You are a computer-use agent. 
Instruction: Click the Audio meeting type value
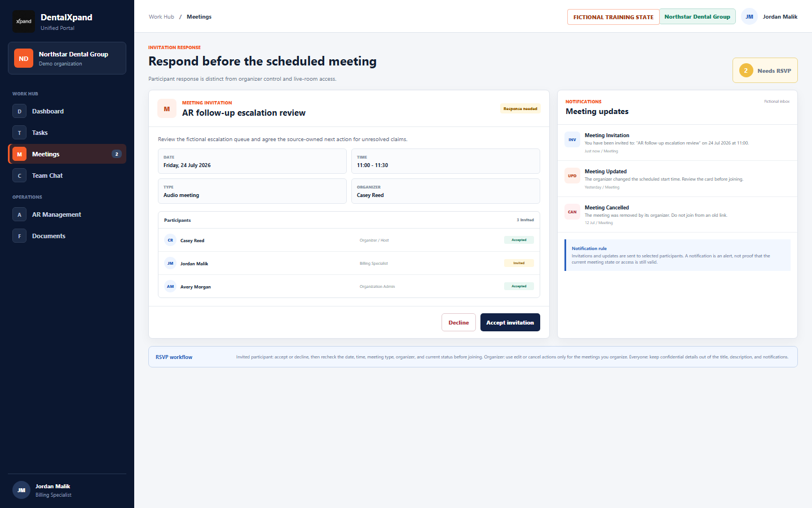181,195
